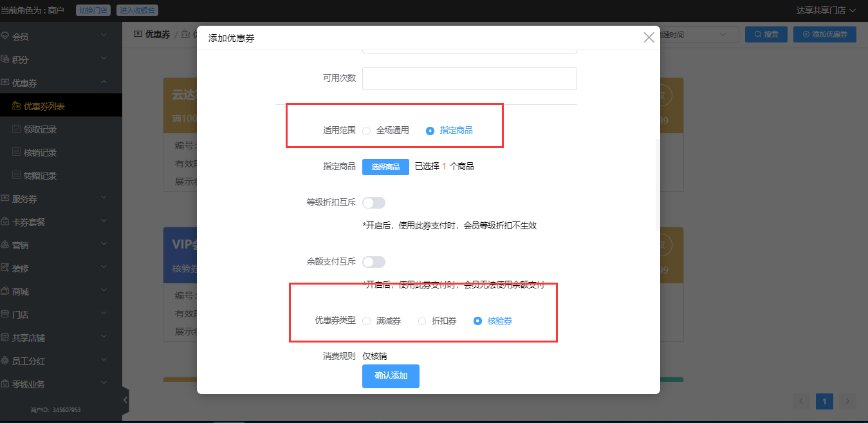The height and width of the screenshot is (423, 868).
Task: Expand the 积分 menu chevron
Action: [104, 59]
